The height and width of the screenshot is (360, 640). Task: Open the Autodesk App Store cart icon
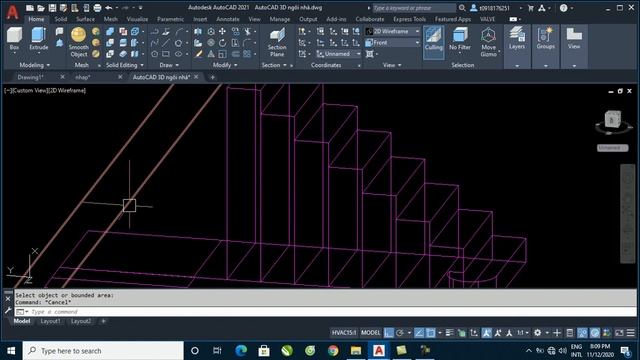(531, 8)
